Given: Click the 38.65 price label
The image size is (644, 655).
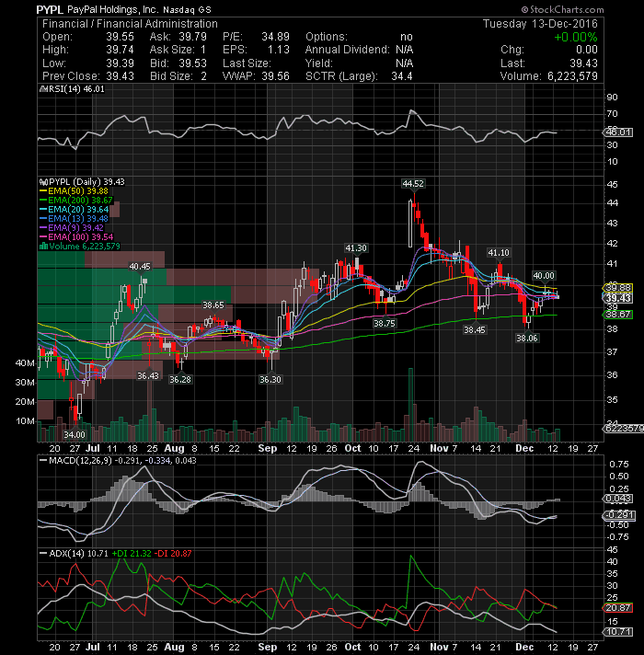Looking at the screenshot, I should click(x=213, y=305).
